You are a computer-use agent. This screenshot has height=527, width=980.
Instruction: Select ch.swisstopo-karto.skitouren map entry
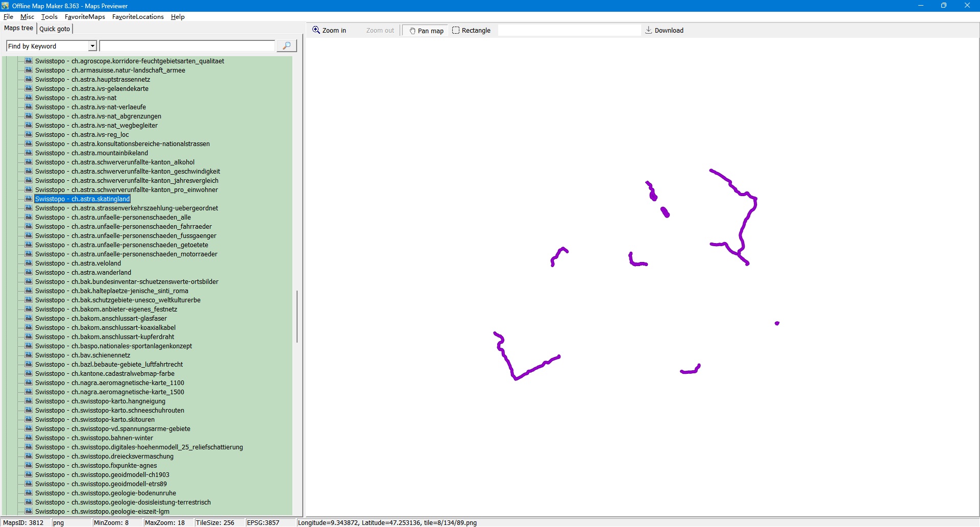(x=94, y=420)
